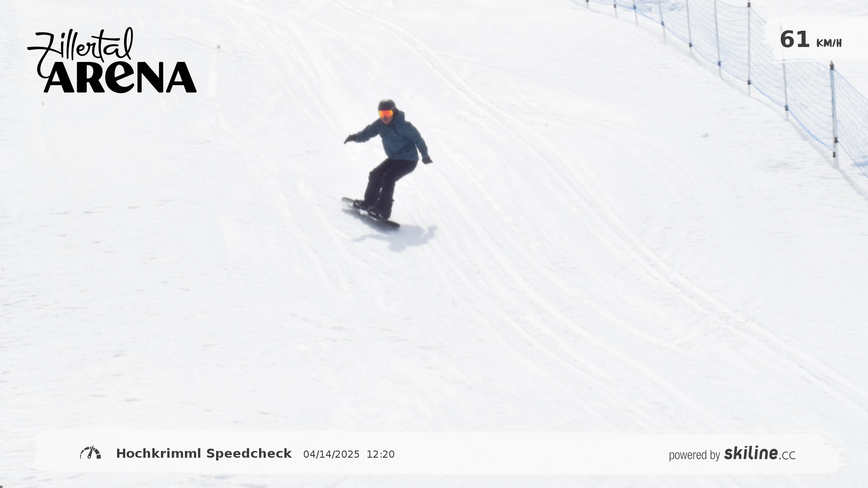868x488 pixels.
Task: Click the KM/H unit label
Action: (829, 43)
